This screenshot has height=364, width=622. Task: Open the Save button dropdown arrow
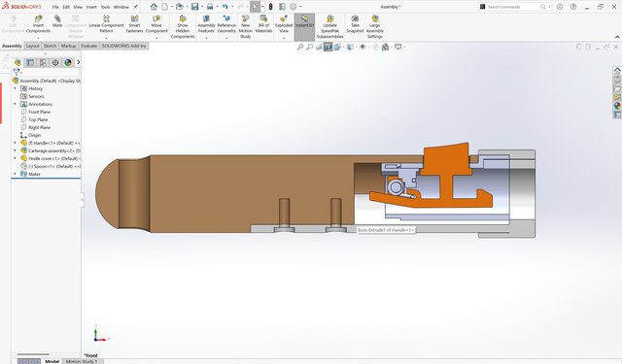(201, 7)
